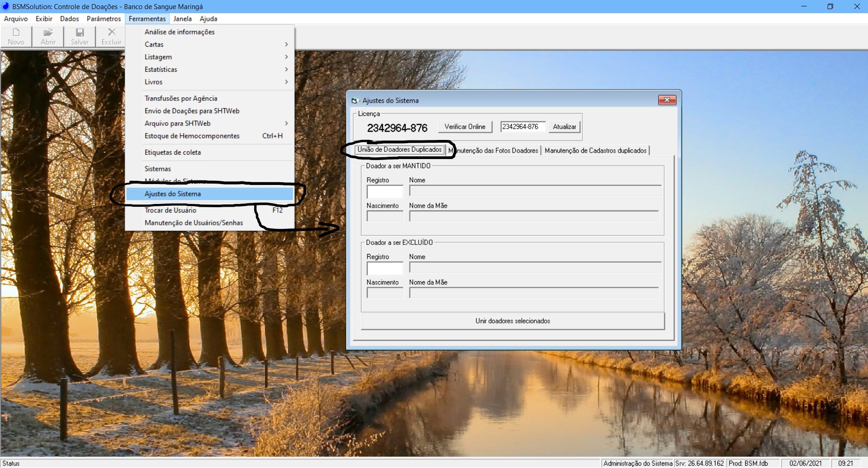Click the Ajustes do Sistema title icon
This screenshot has width=868, height=468.
[x=355, y=100]
